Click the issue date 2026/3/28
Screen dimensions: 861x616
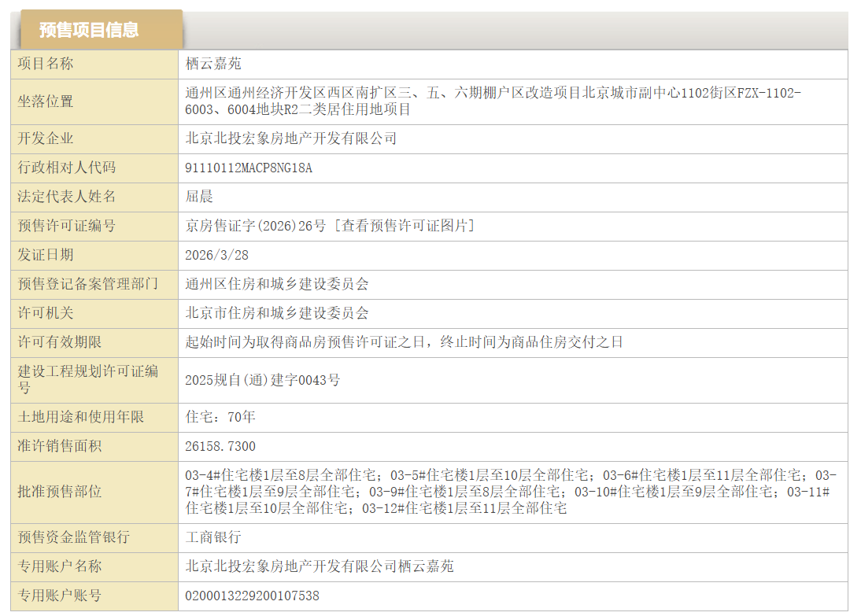(x=216, y=255)
